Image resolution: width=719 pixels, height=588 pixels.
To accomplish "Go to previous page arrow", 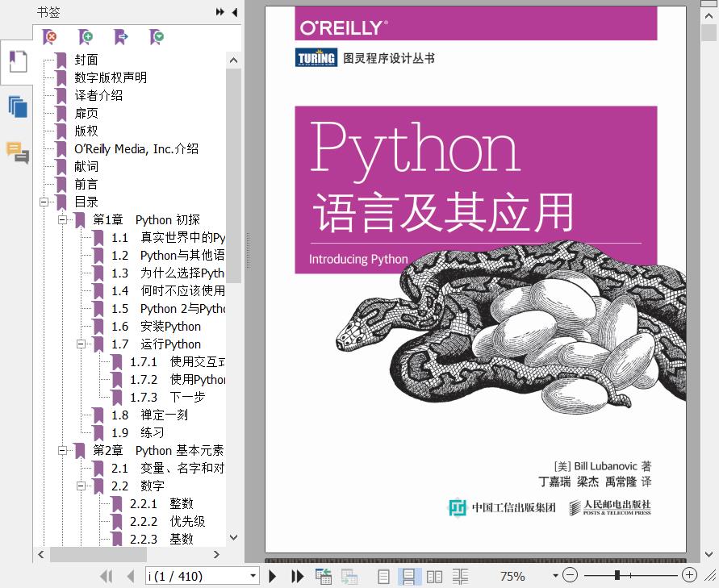I will coord(131,576).
